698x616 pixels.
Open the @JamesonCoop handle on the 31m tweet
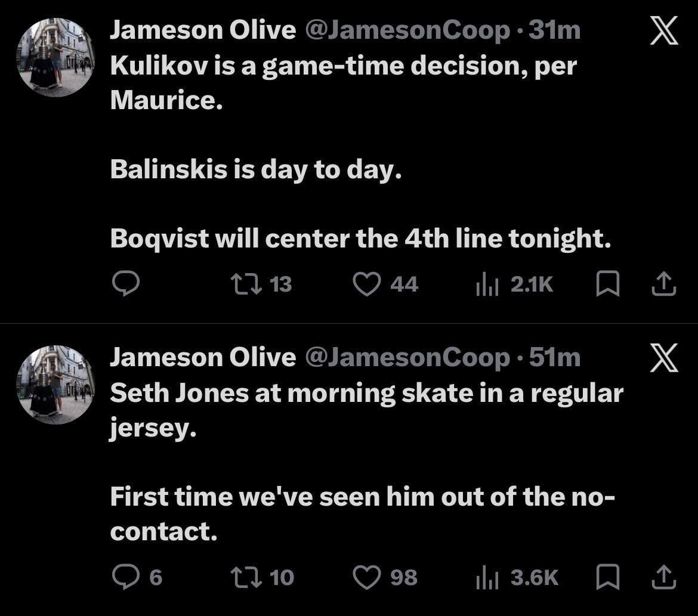coord(407,31)
